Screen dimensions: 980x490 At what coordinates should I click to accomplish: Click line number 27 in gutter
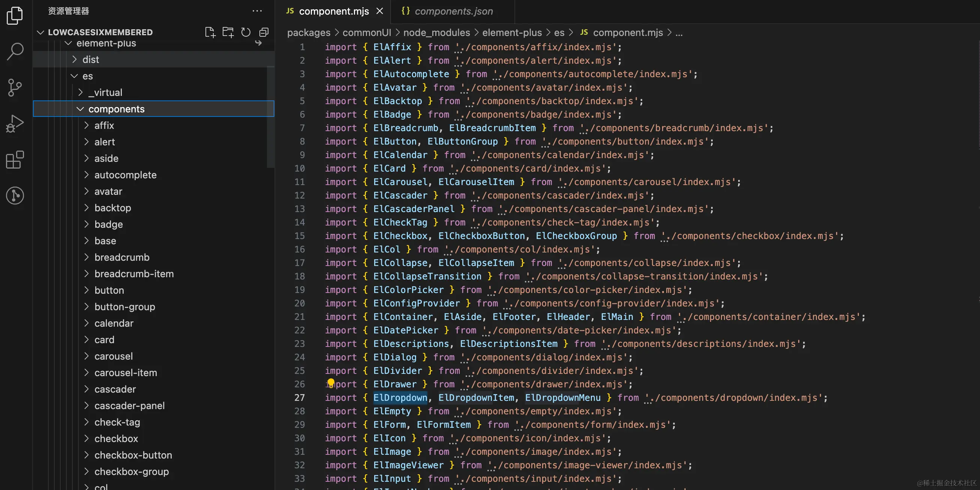coord(300,397)
